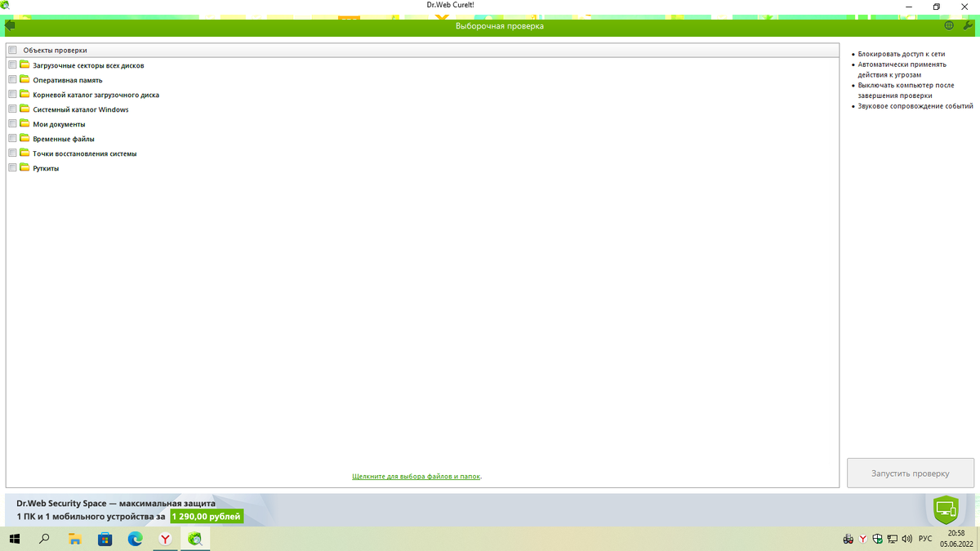Check Корневой каталог загрузочного диска checkbox
Image resolution: width=980 pixels, height=551 pixels.
pyautogui.click(x=12, y=95)
